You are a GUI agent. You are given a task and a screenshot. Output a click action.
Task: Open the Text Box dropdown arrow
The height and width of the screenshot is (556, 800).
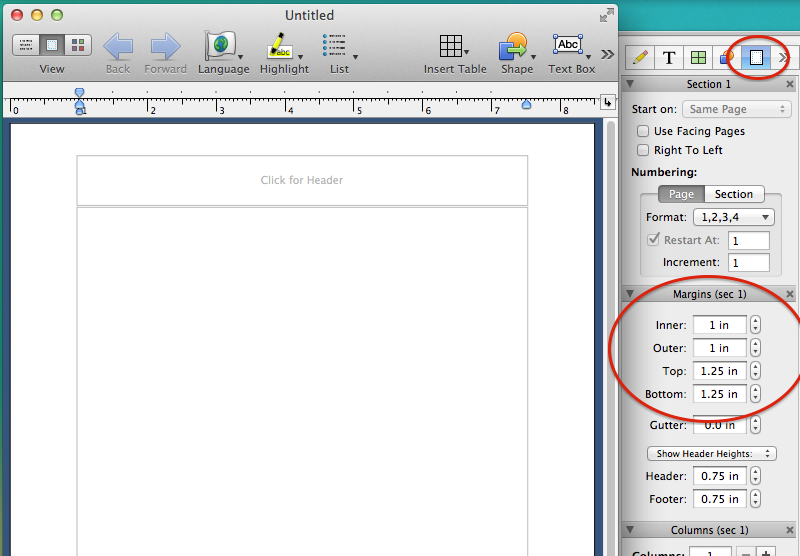pyautogui.click(x=589, y=57)
